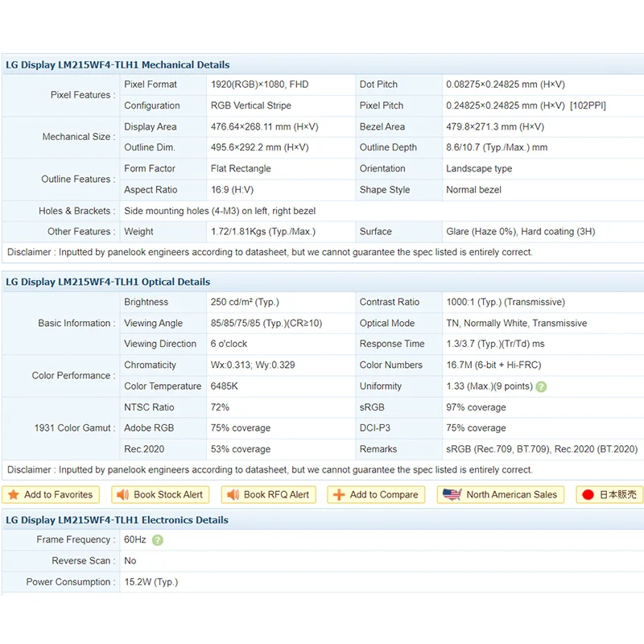This screenshot has width=644, height=644.
Task: Select the side mounting holes description text
Action: tap(220, 211)
